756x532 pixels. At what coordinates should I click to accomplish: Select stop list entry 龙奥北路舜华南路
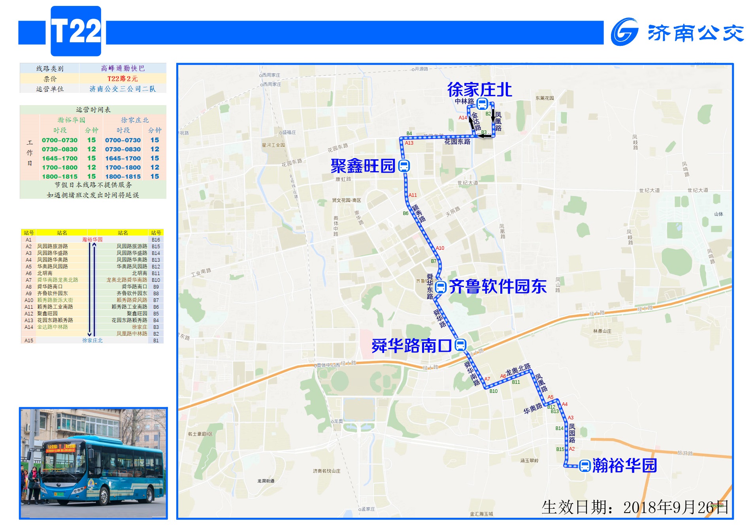(126, 280)
